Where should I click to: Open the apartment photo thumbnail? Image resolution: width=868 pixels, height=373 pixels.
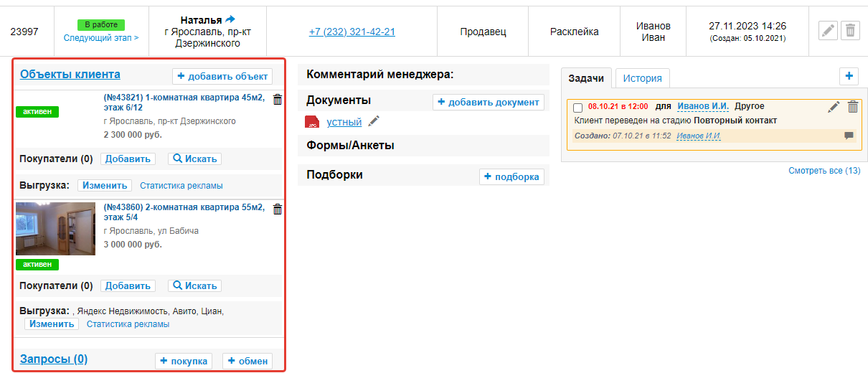coord(55,229)
